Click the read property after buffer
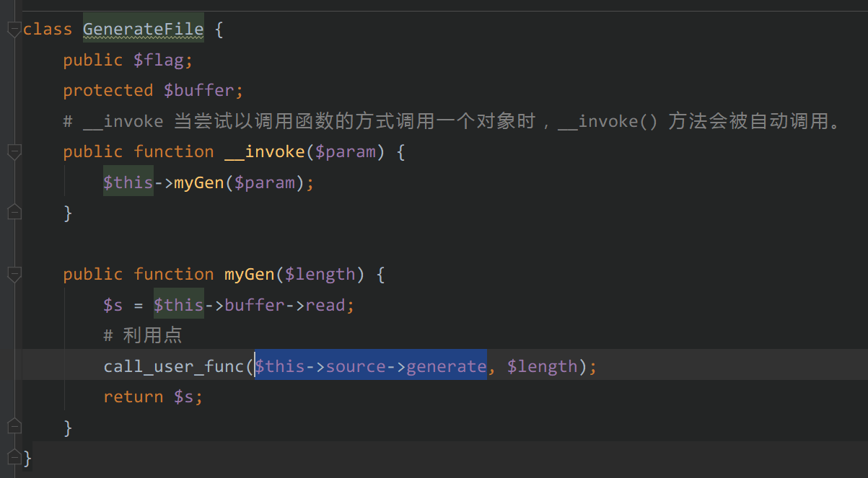 (325, 305)
